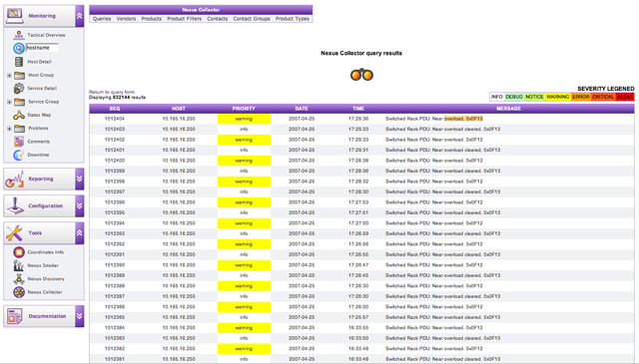The image size is (639, 364).
Task: Collapse the Monitoring section chevron
Action: 80,16
